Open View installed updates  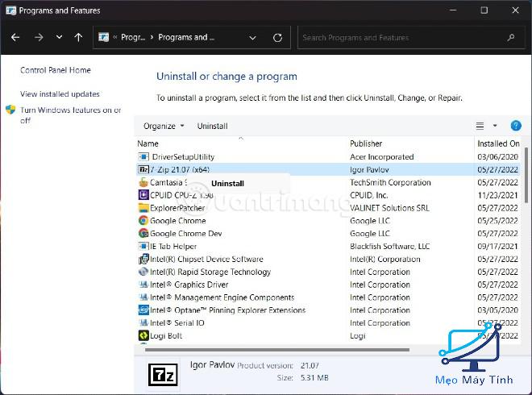pos(60,94)
